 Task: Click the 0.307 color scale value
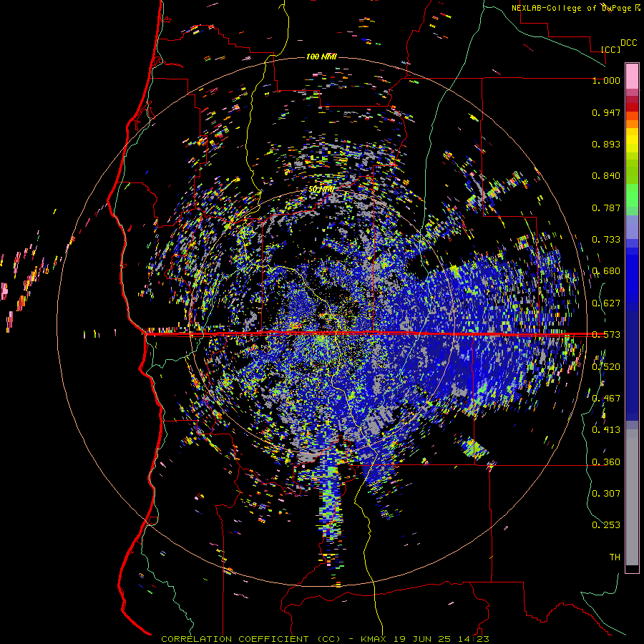(606, 493)
